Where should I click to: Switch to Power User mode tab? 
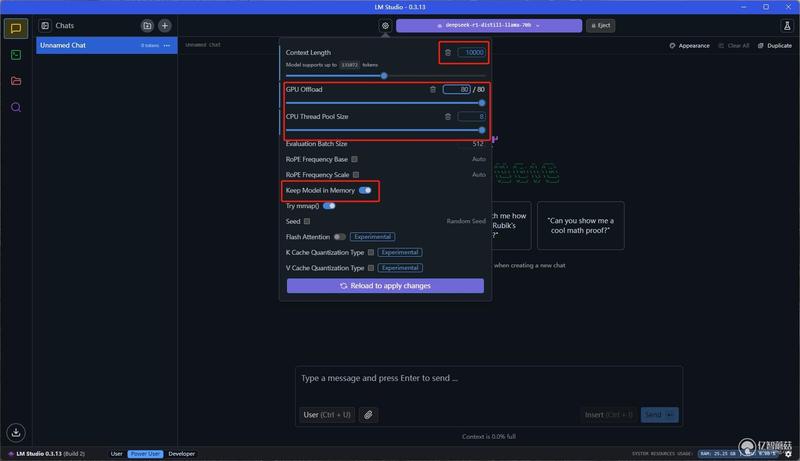click(x=145, y=454)
